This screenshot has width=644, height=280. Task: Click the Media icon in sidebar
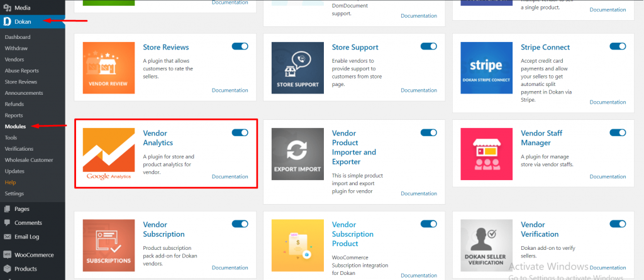tap(7, 8)
